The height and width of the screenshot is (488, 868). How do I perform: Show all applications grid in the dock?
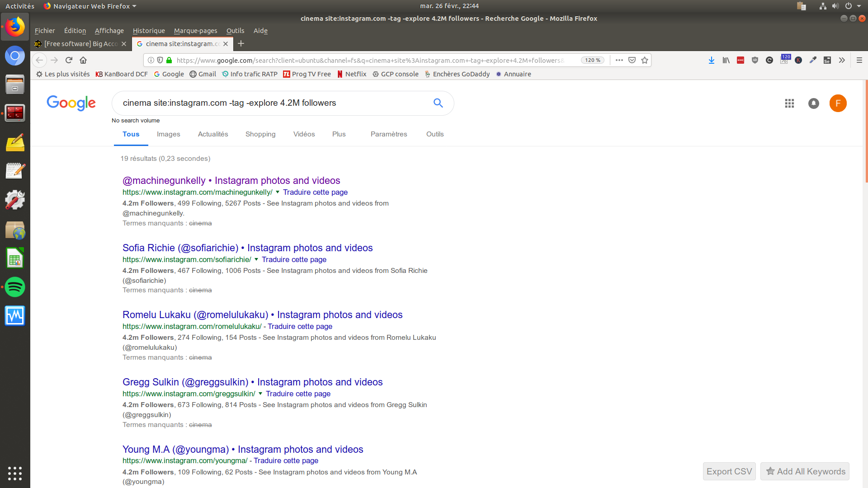coord(15,473)
